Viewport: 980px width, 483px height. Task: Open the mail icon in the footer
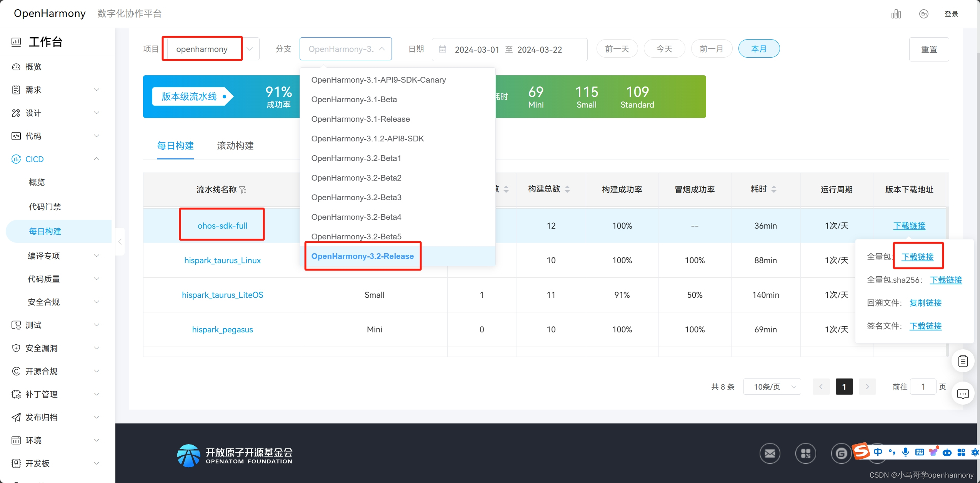point(770,453)
